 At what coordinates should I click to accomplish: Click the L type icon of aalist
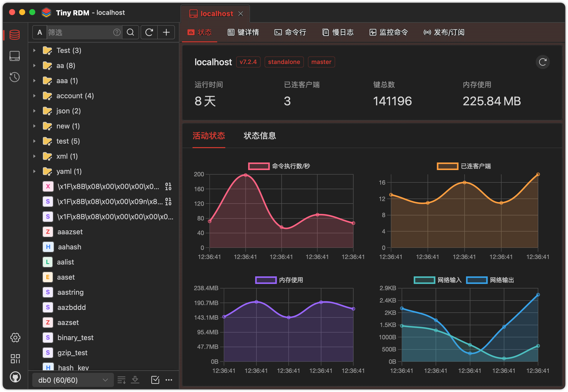point(48,262)
